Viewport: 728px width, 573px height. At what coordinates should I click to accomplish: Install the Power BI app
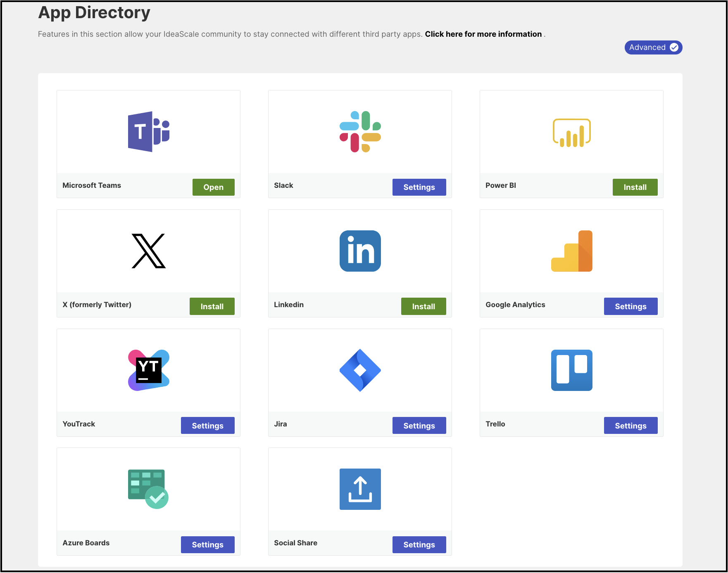coord(635,187)
